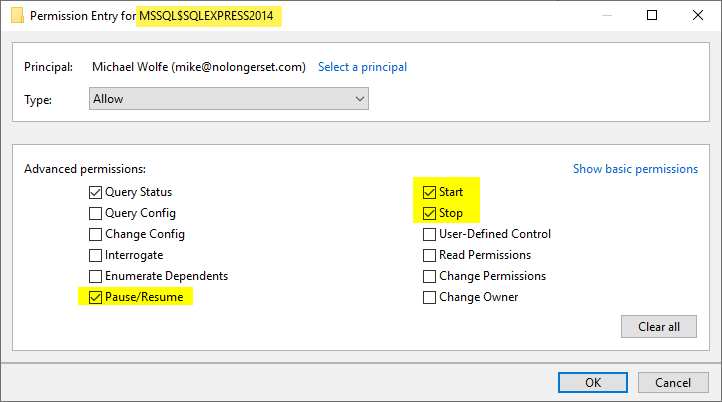Check the Interrogate permission box
Image resolution: width=722 pixels, height=402 pixels.
(95, 255)
